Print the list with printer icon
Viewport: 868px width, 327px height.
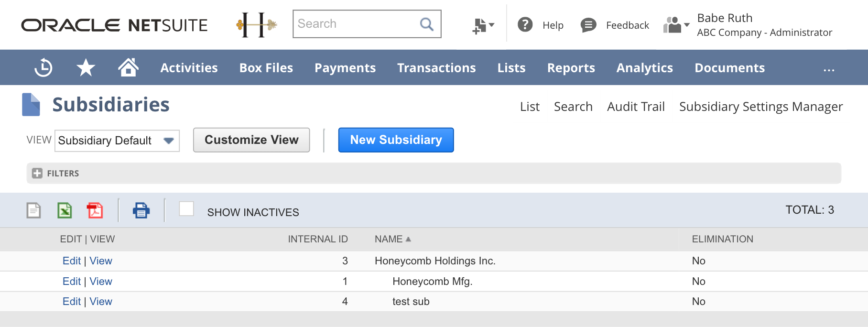coord(141,210)
